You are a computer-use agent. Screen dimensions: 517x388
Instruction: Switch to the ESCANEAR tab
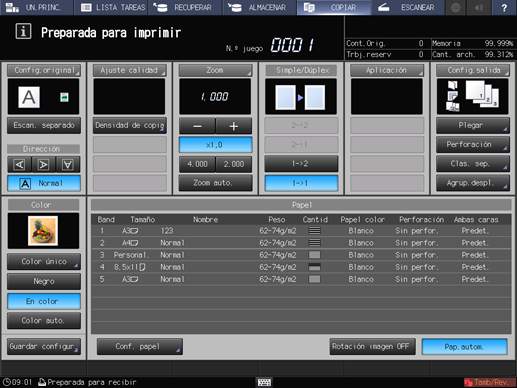tap(408, 7)
